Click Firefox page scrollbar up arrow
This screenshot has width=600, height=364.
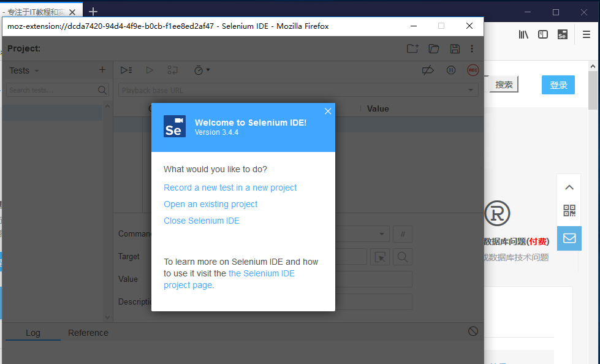click(x=593, y=66)
